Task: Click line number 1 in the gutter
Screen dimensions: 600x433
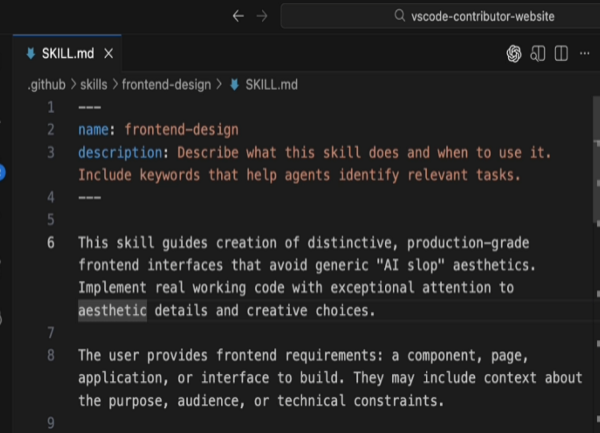Action: (51, 107)
